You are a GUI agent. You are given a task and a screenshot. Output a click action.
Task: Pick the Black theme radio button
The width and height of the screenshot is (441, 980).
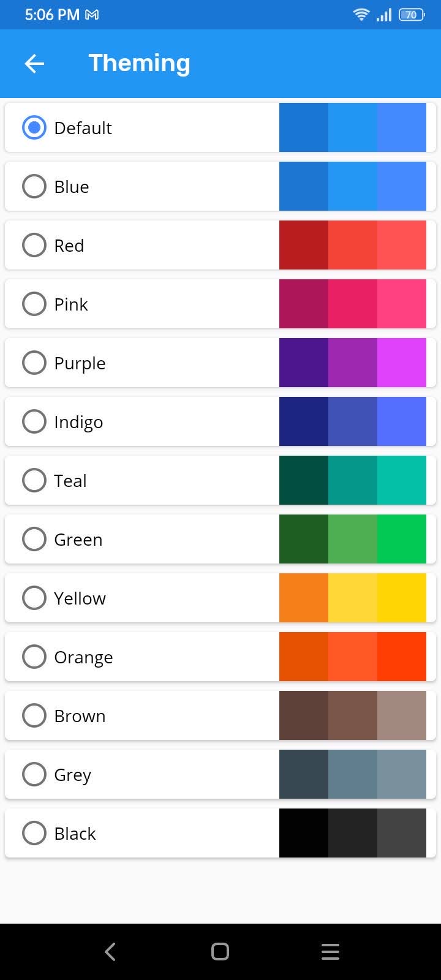pos(34,833)
